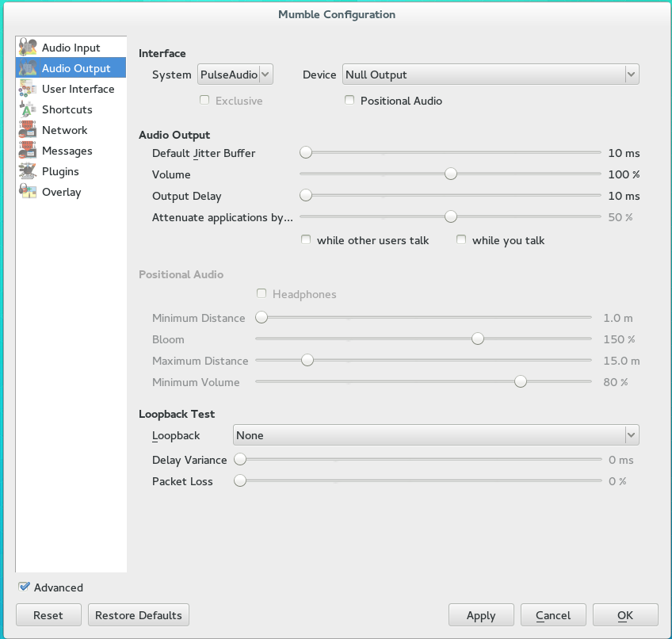Open the Loopback mode dropdown
Screen dimensions: 672x639
point(435,435)
